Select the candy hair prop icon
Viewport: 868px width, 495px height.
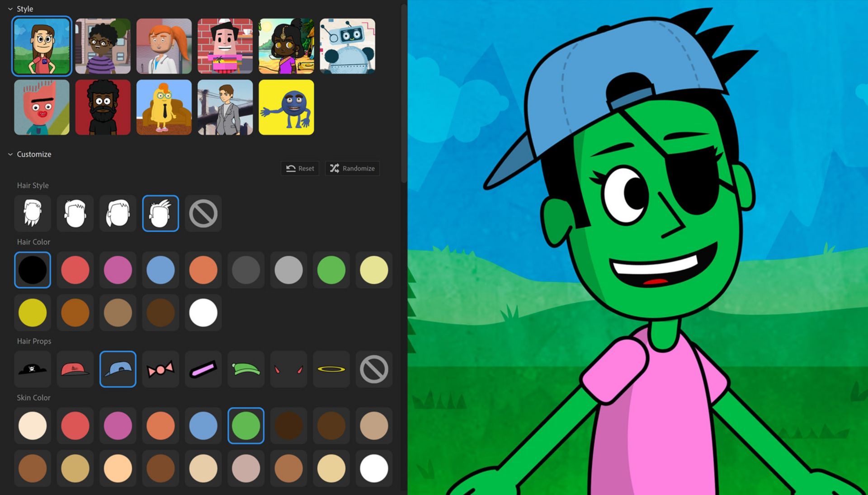(x=159, y=368)
